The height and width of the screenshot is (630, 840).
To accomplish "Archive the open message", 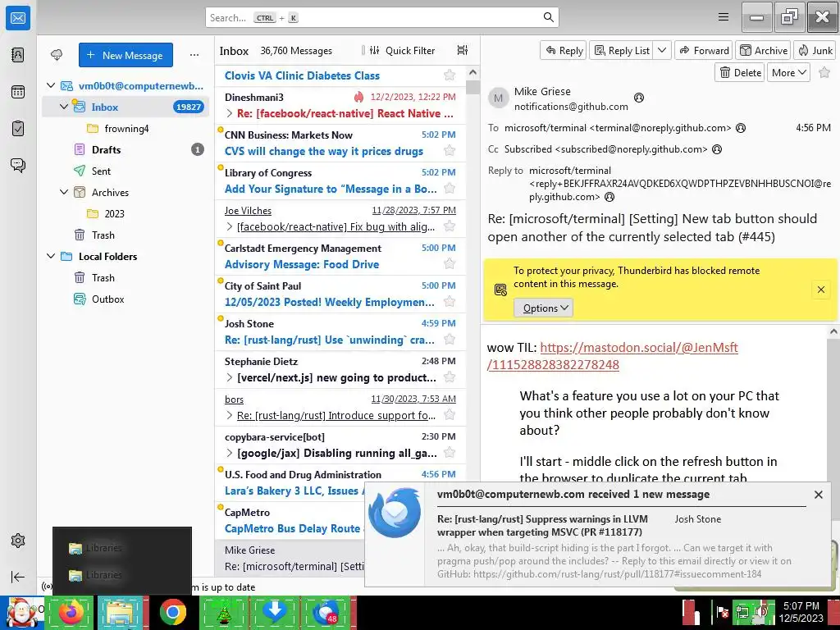I will pyautogui.click(x=764, y=50).
